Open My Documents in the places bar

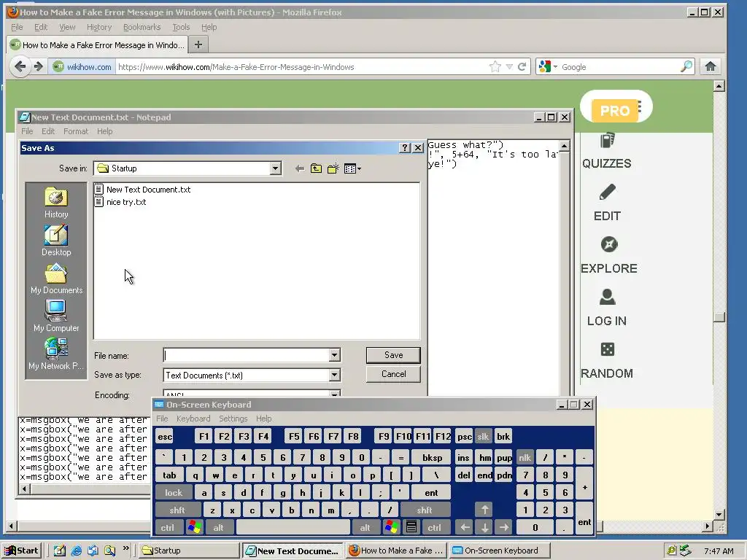[56, 279]
